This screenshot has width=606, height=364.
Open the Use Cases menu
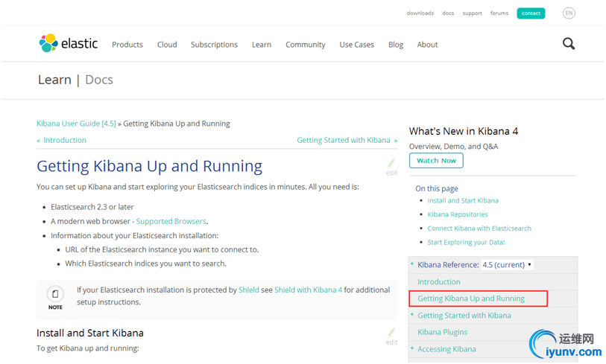click(x=357, y=45)
